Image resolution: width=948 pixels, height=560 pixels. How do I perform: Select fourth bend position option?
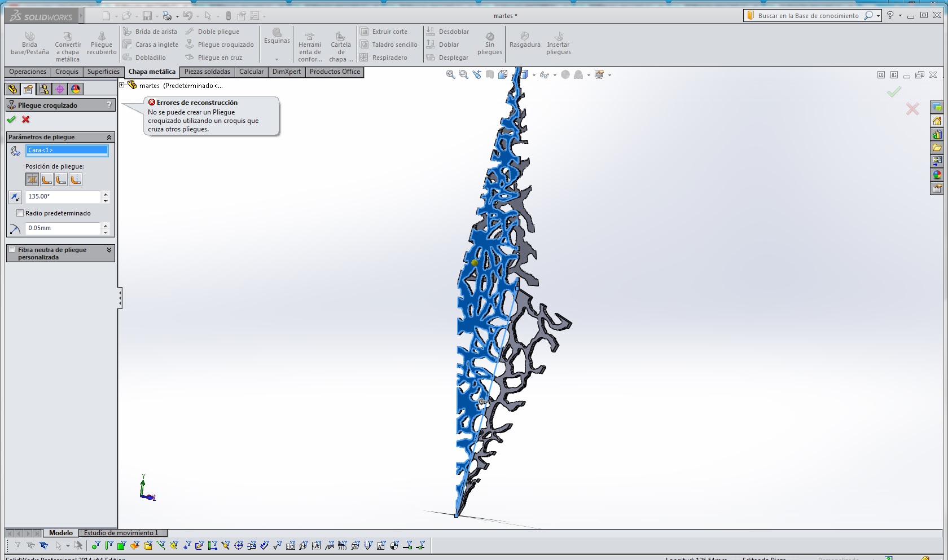[75, 179]
